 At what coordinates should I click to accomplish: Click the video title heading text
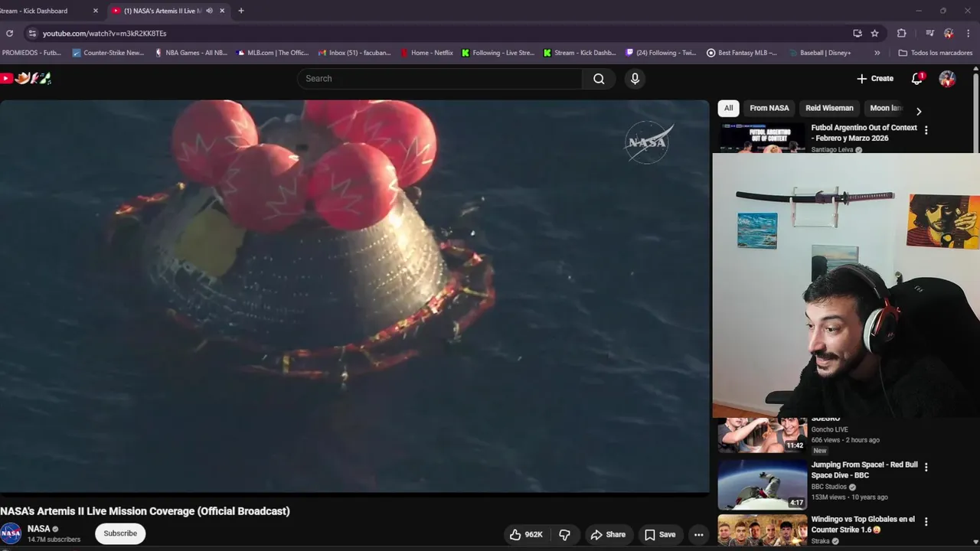click(145, 511)
